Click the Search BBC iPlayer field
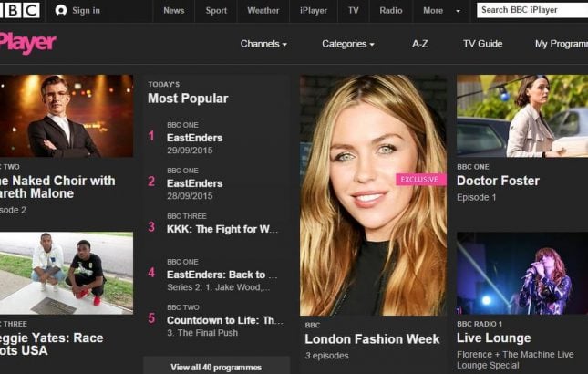 pos(532,10)
